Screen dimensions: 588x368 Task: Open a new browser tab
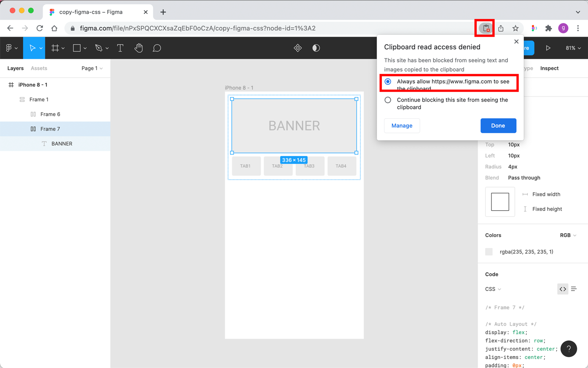pos(163,12)
